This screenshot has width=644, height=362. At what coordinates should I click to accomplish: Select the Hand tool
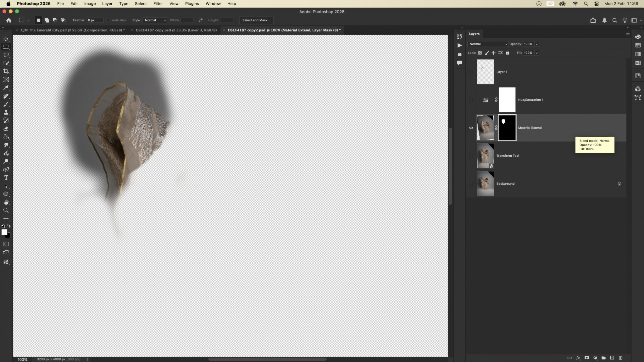click(6, 202)
